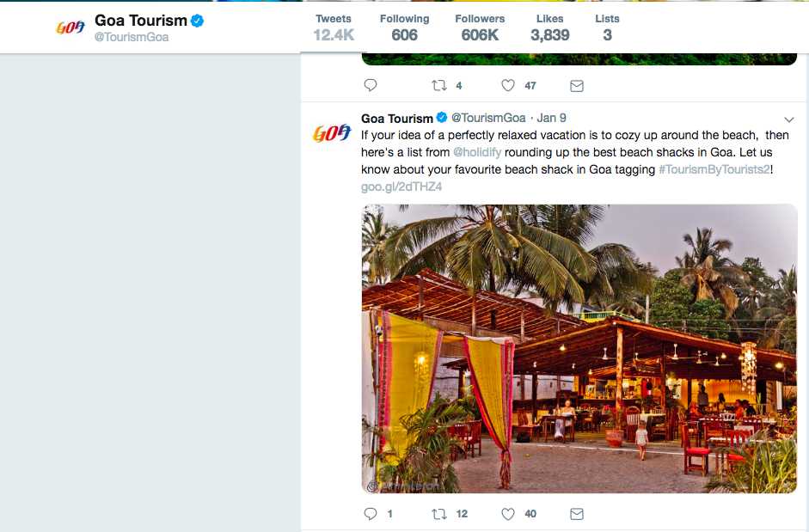Open the Following 606 tab
Screen dimensions: 809x532
click(x=404, y=28)
